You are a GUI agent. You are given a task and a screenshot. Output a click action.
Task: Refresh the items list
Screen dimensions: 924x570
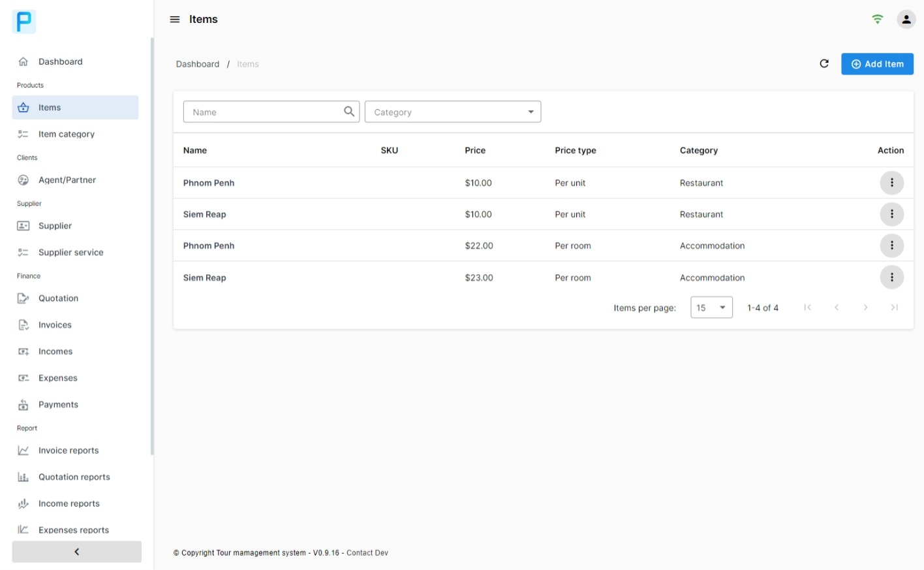(824, 64)
